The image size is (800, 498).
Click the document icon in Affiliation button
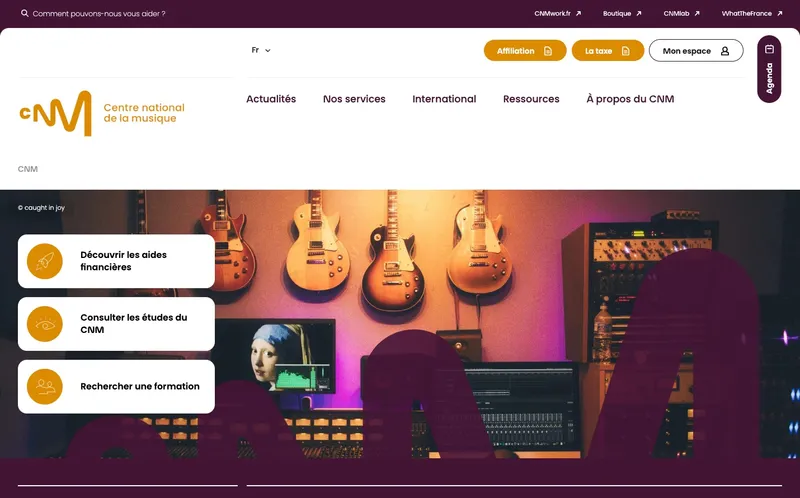point(548,51)
